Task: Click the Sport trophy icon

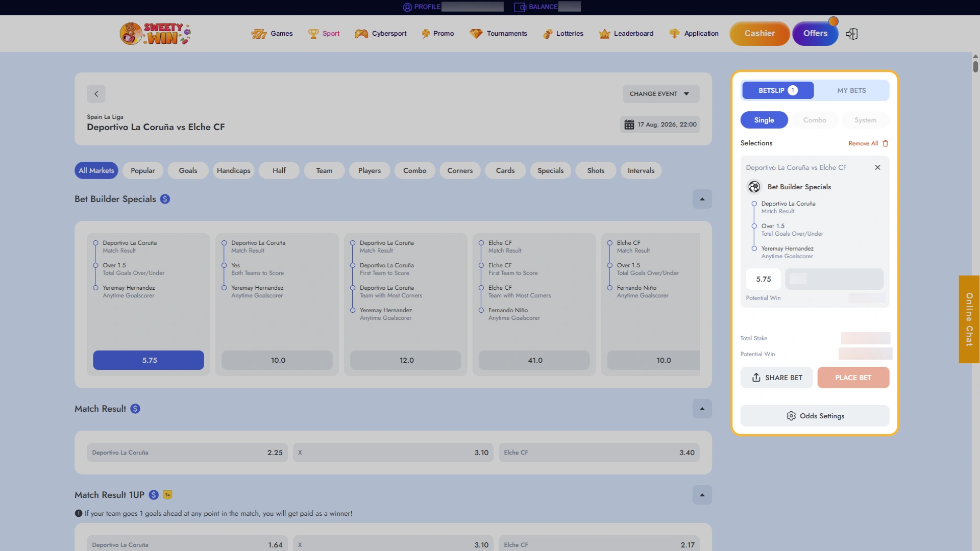Action: [x=313, y=34]
